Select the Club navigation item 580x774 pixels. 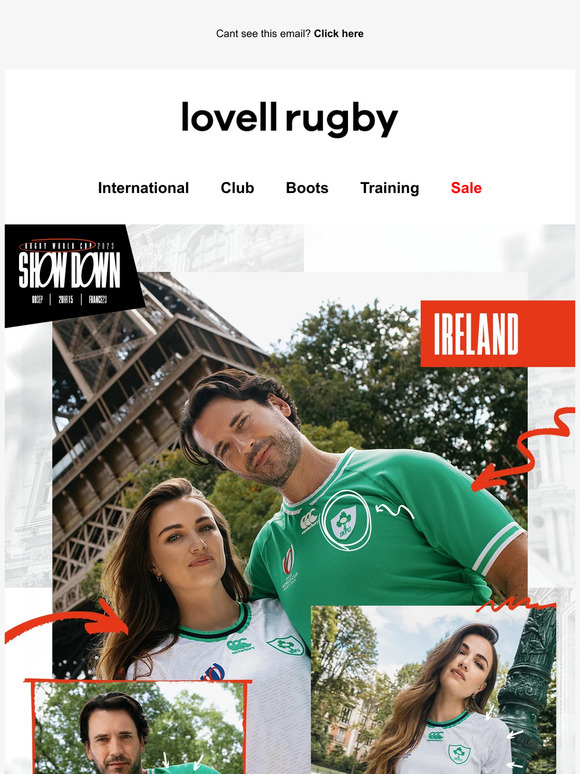click(237, 188)
